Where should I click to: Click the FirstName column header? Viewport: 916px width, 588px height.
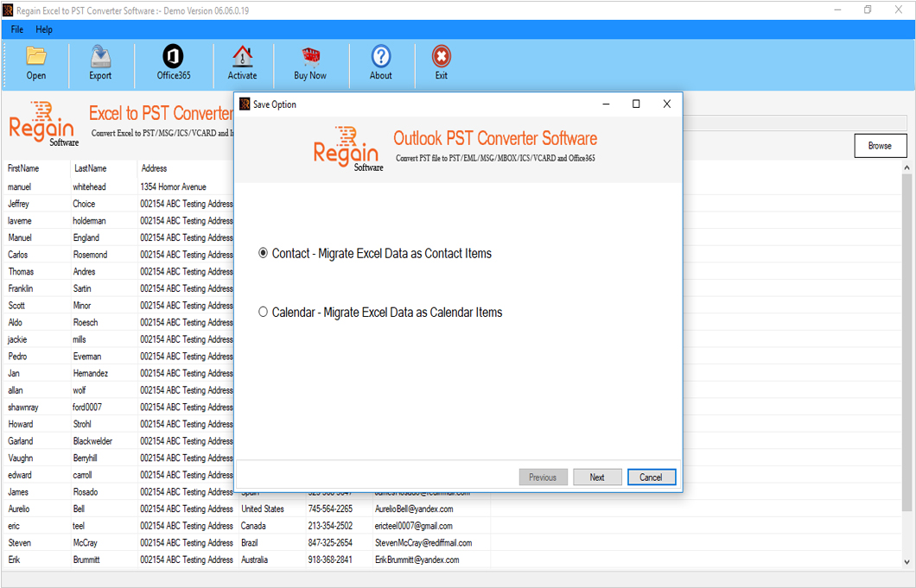(x=26, y=169)
